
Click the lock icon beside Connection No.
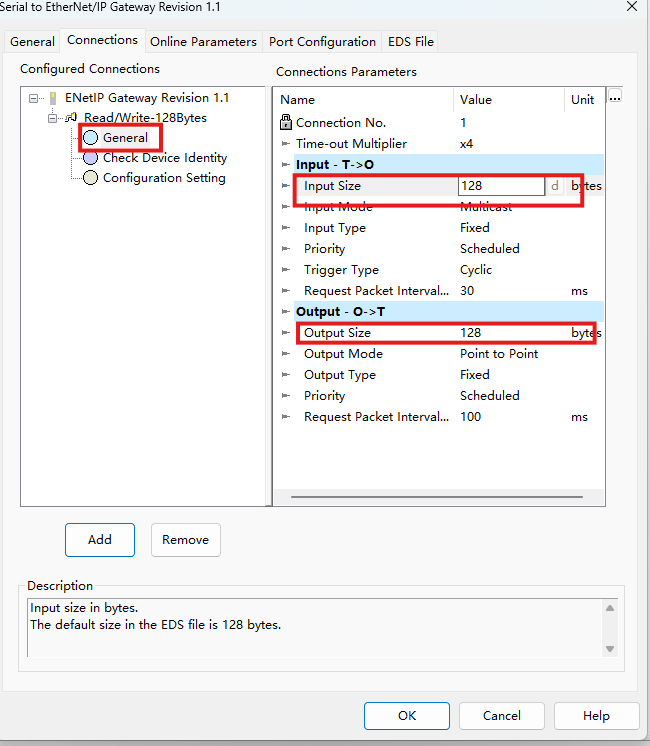[286, 122]
